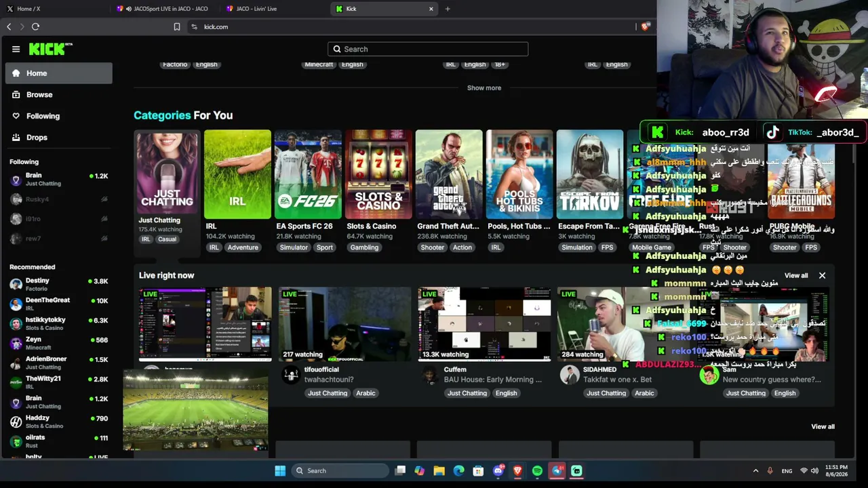Image resolution: width=868 pixels, height=488 pixels.
Task: Click the green Kick logo
Action: [51, 49]
